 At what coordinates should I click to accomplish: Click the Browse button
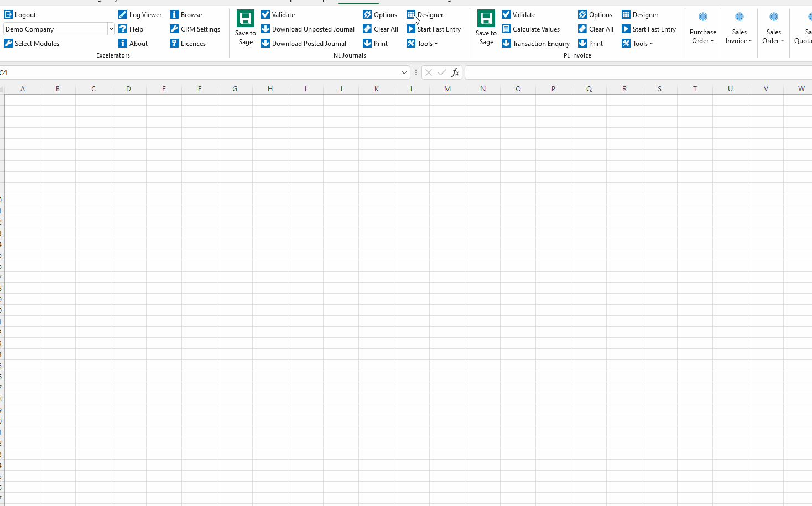point(186,15)
